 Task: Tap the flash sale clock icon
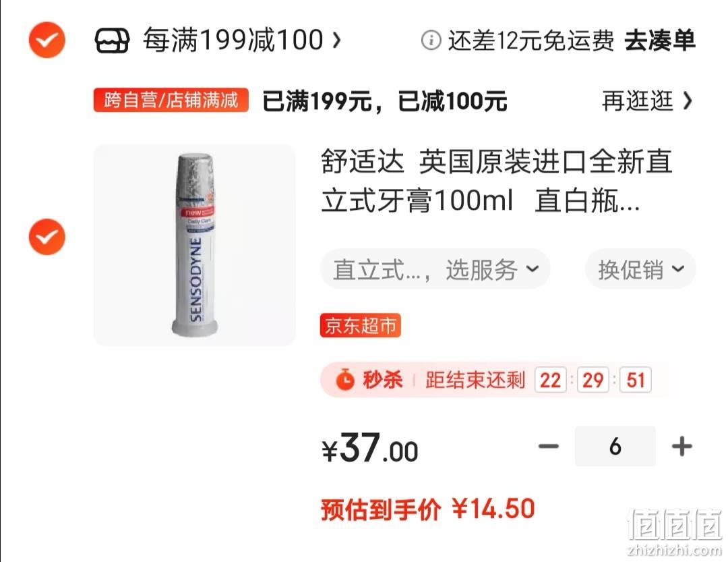point(345,380)
